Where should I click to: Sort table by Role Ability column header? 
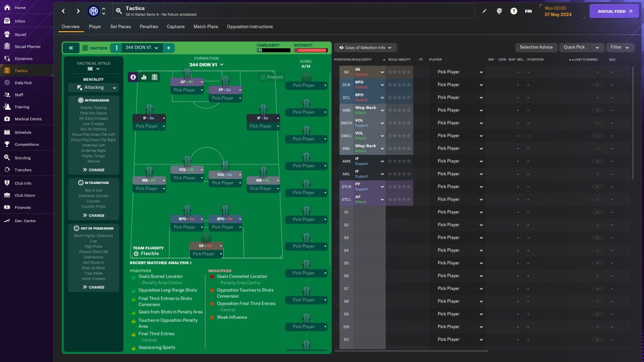point(399,59)
